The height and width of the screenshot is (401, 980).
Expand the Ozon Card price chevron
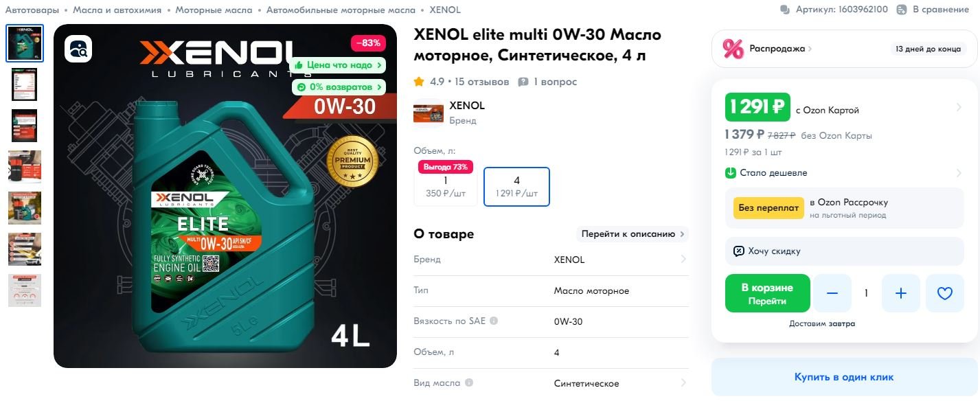[959, 107]
